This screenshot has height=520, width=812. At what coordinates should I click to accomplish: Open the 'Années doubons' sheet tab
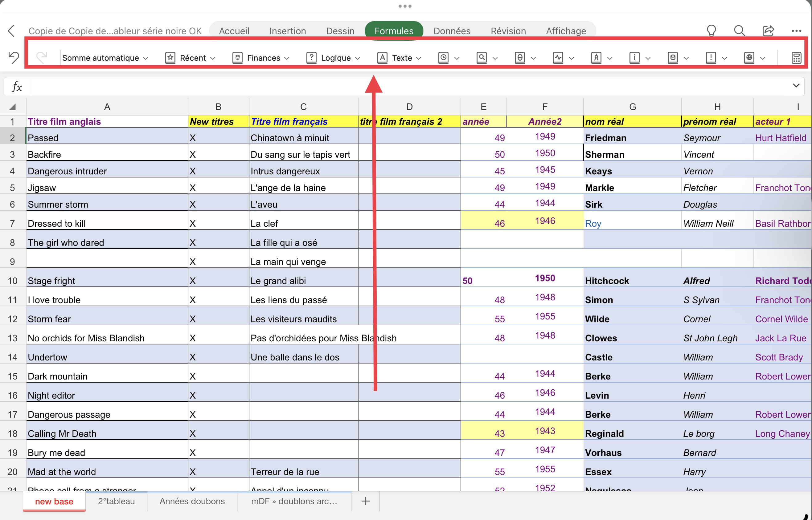[x=192, y=501]
